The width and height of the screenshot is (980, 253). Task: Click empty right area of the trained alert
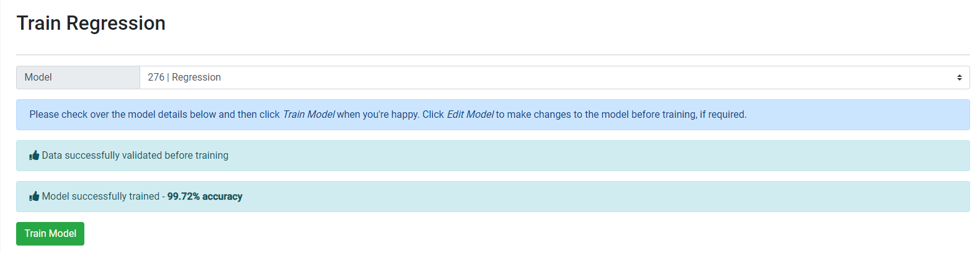coord(682,197)
